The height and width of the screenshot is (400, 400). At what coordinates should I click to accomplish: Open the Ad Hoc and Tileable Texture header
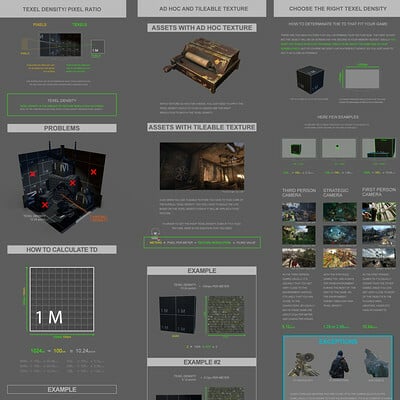pyautogui.click(x=202, y=9)
